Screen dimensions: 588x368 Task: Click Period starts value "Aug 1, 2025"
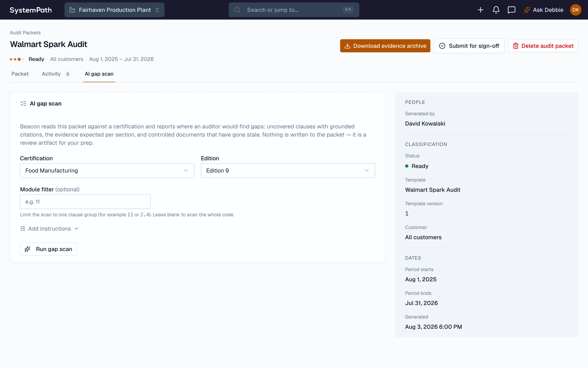(x=421, y=279)
